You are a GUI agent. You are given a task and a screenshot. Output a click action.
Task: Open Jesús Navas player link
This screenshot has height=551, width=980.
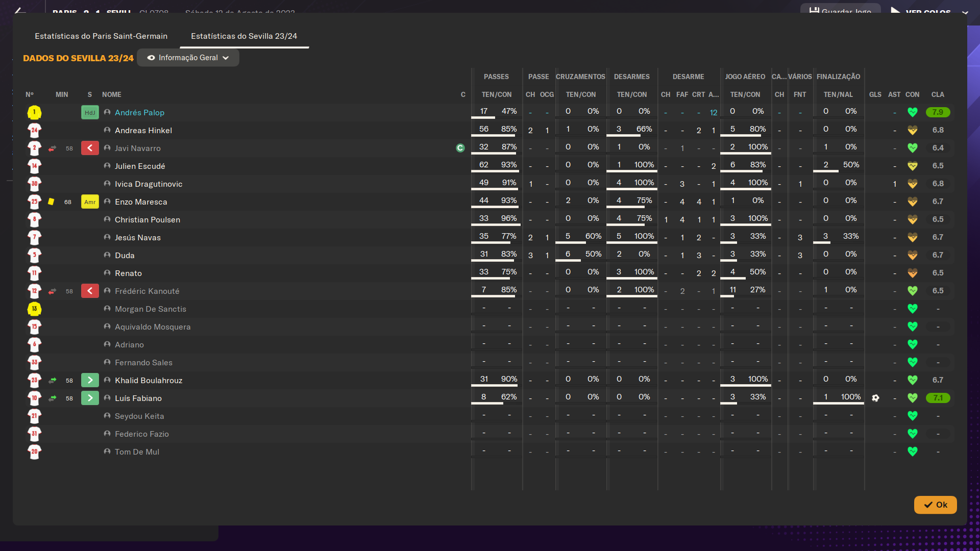(138, 238)
